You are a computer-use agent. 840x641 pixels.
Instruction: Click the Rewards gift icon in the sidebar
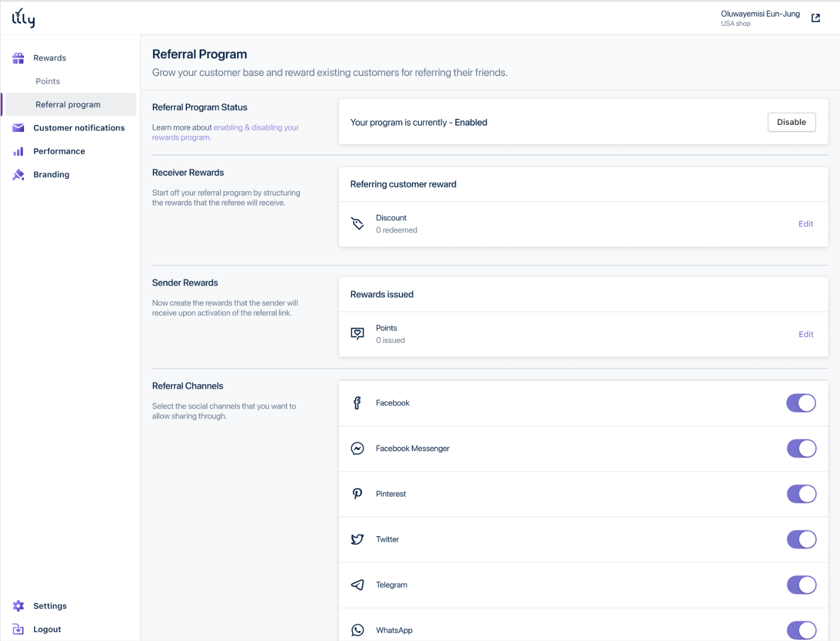point(18,58)
